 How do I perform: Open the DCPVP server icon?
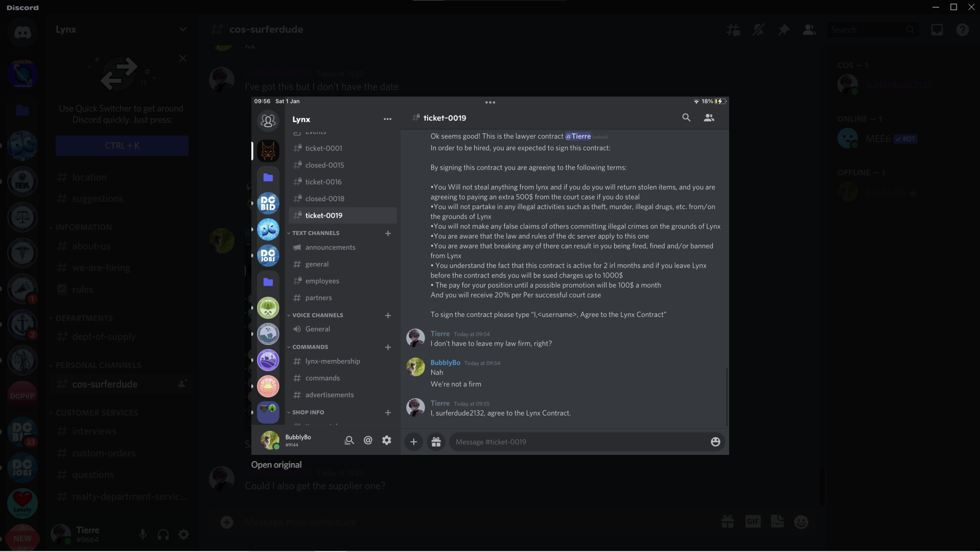pyautogui.click(x=22, y=396)
